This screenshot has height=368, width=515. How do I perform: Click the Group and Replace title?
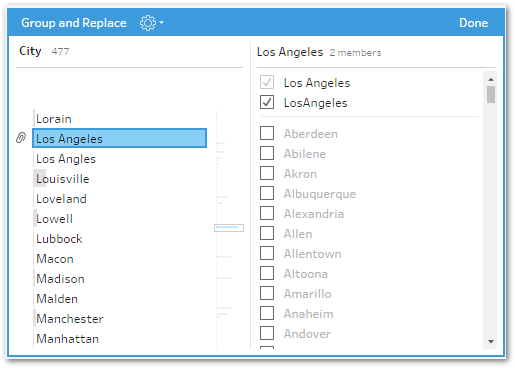point(74,23)
